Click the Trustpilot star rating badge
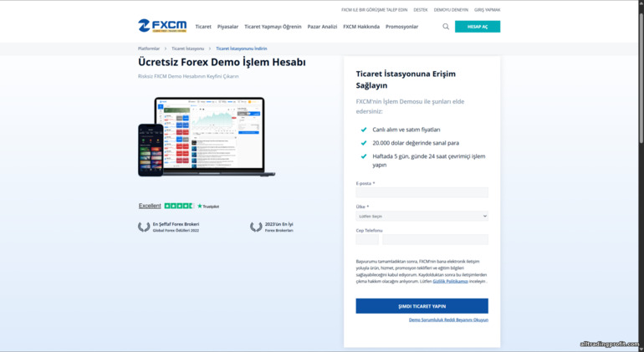 (179, 207)
